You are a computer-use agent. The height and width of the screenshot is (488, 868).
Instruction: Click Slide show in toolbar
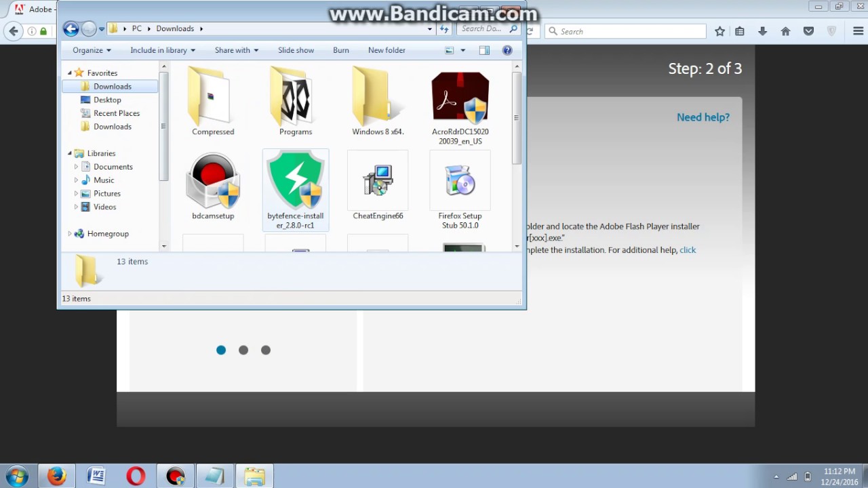296,50
